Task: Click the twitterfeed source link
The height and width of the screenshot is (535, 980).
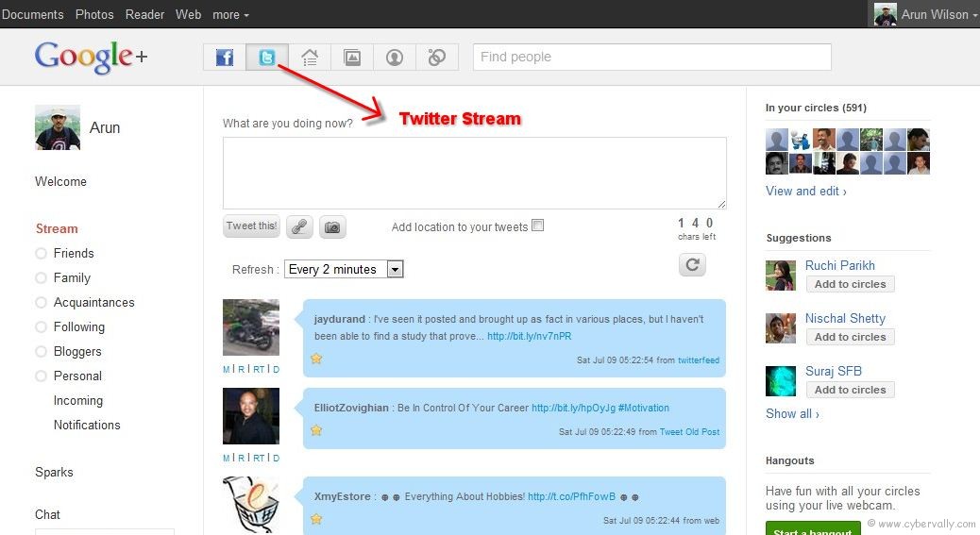Action: [x=699, y=360]
